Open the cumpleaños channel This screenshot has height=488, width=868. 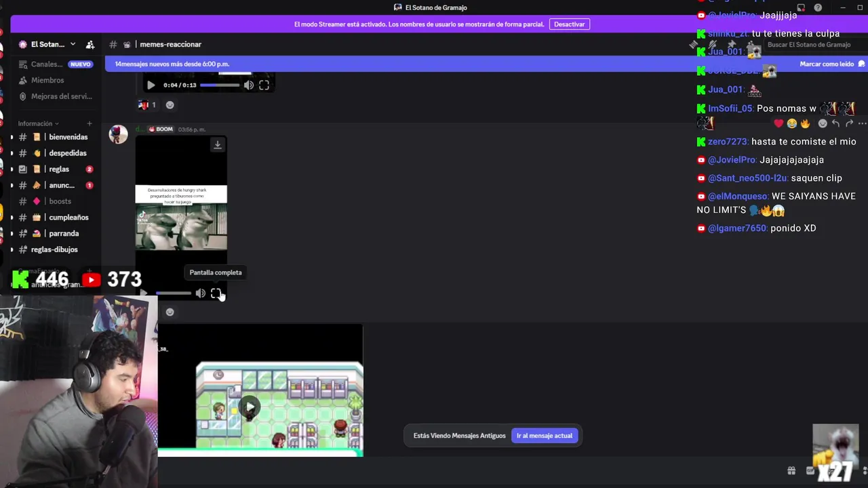pyautogui.click(x=56, y=218)
